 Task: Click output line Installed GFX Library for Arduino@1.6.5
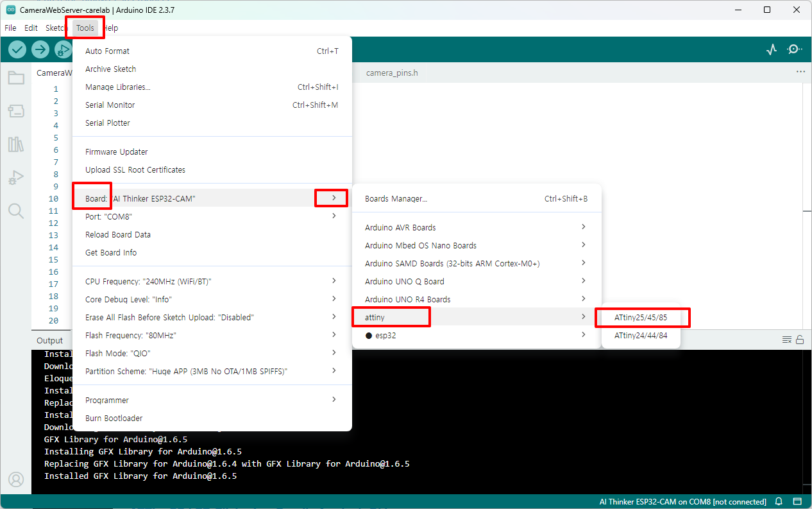(x=140, y=476)
